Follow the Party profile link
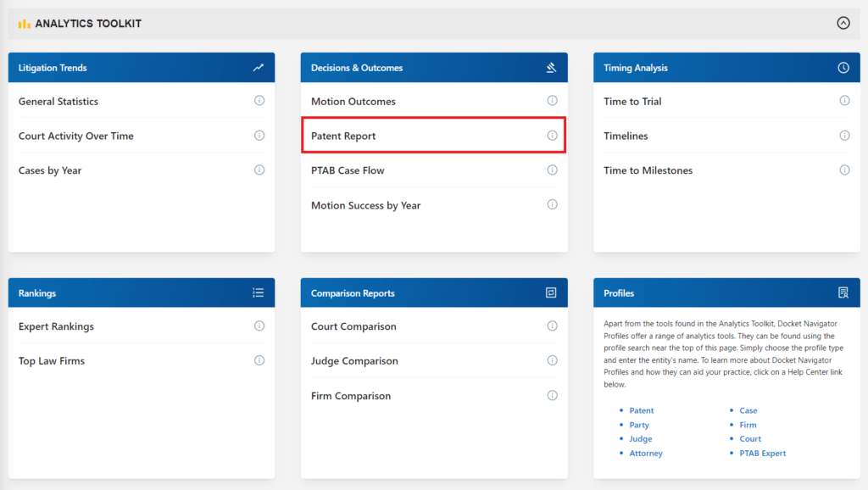Viewport: 868px width, 490px height. (x=639, y=425)
